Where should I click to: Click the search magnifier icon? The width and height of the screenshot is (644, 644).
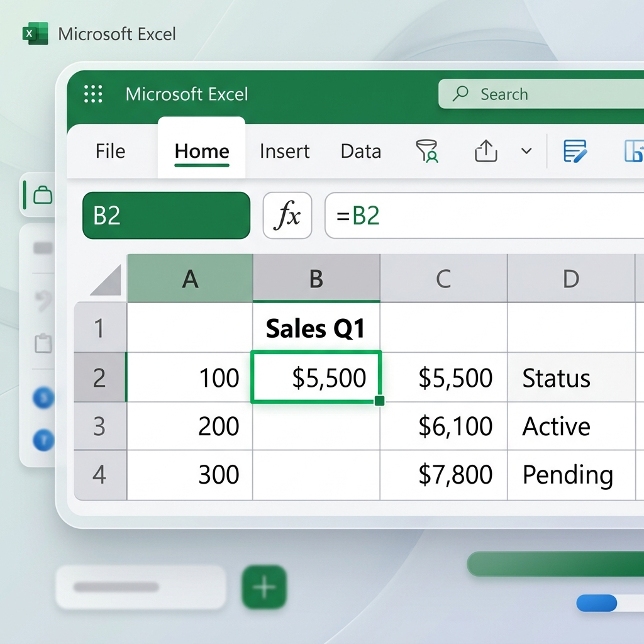point(460,94)
